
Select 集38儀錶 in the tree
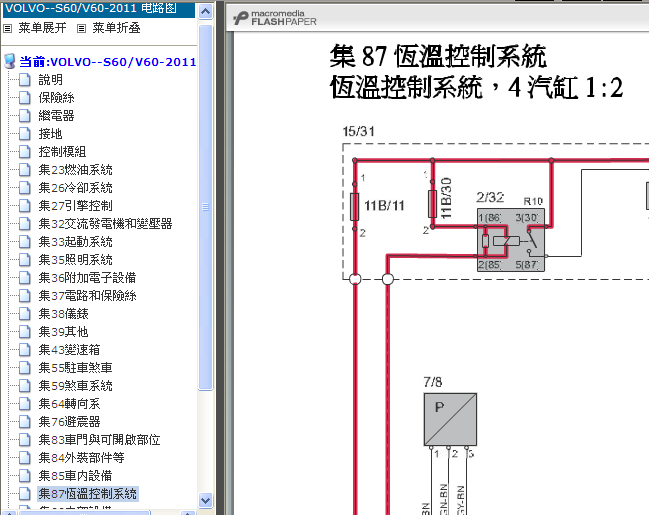(63, 314)
